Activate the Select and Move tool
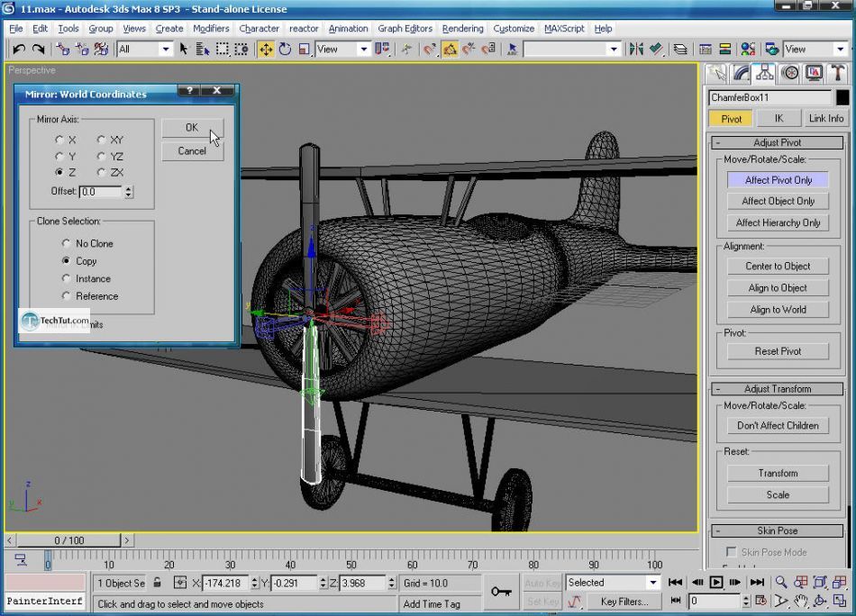856x616 pixels. [265, 50]
